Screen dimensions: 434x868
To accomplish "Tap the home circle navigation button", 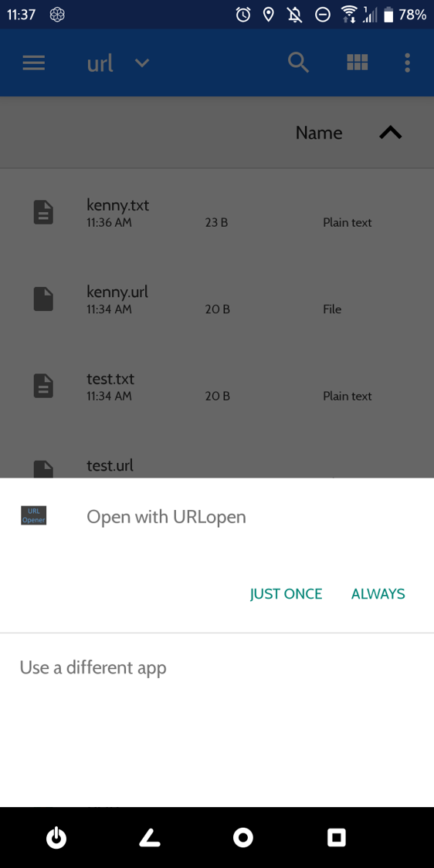I will click(x=242, y=838).
